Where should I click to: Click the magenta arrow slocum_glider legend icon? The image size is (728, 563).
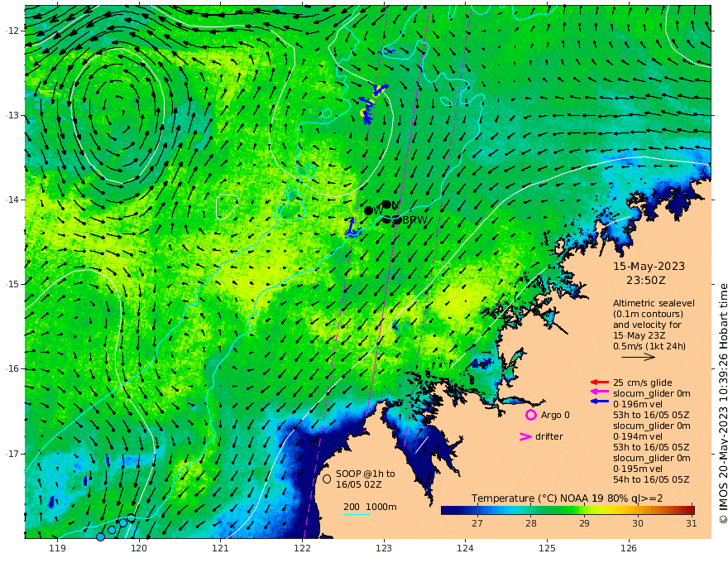pyautogui.click(x=600, y=392)
